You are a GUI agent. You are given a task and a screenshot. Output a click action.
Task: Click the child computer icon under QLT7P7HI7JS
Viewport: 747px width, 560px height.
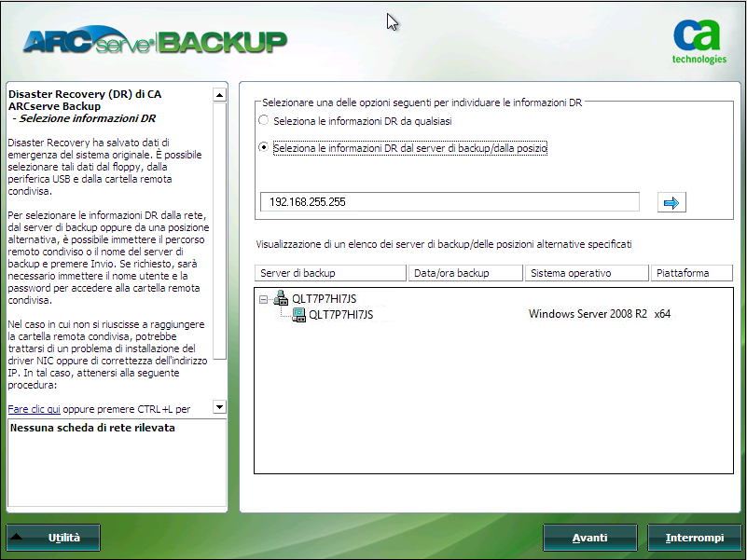tap(298, 314)
